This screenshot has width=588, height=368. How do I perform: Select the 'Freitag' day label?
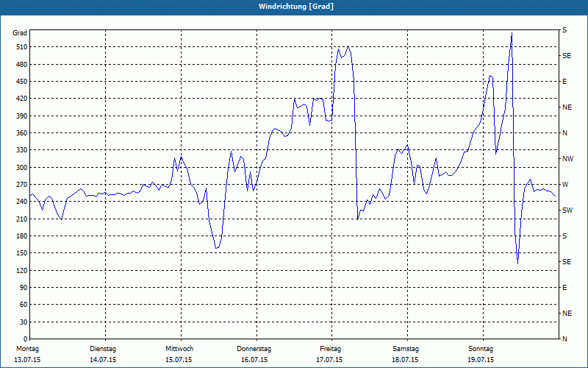pyautogui.click(x=330, y=349)
